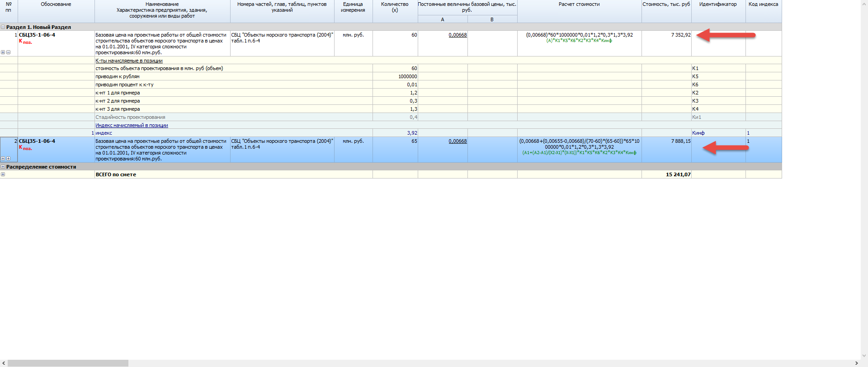Open the К-ты начисляемые в позиции link
Viewport: 868px width, 367px height.
click(129, 61)
